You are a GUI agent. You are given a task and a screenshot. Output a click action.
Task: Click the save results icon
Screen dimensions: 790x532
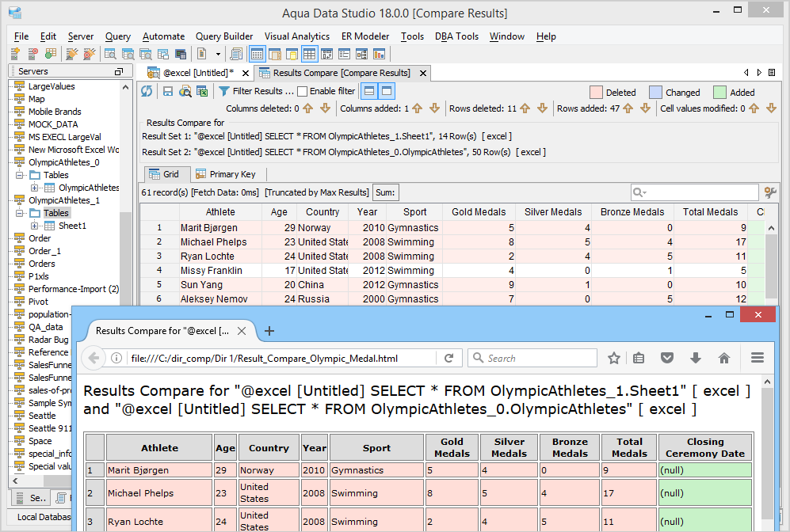tap(168, 92)
